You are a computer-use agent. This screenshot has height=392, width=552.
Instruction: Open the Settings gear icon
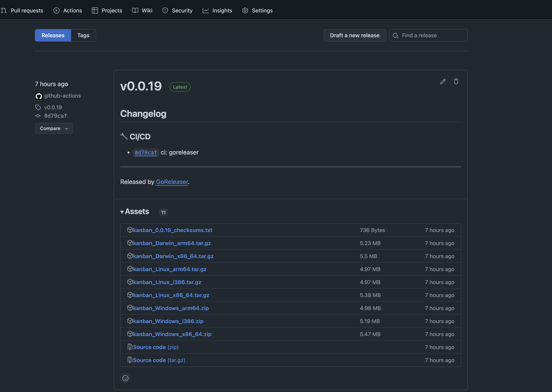(x=245, y=10)
